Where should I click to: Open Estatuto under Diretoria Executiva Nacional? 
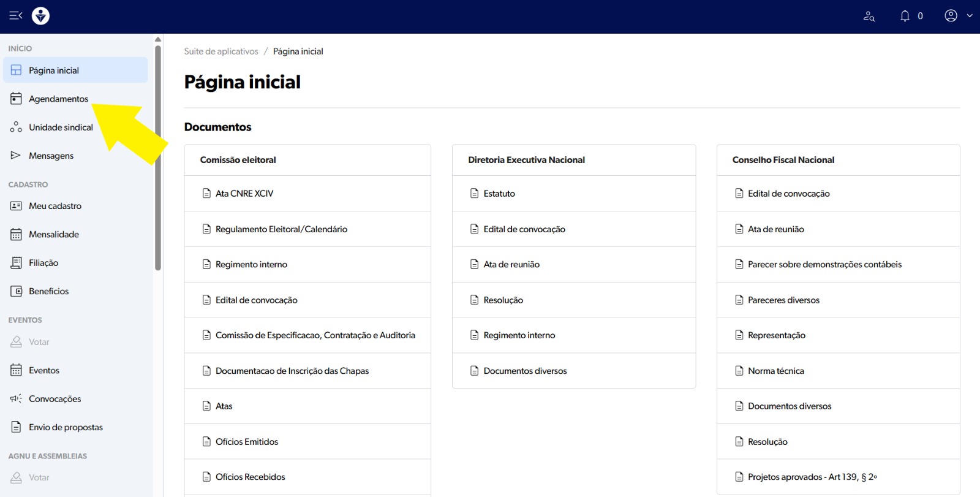pyautogui.click(x=499, y=194)
